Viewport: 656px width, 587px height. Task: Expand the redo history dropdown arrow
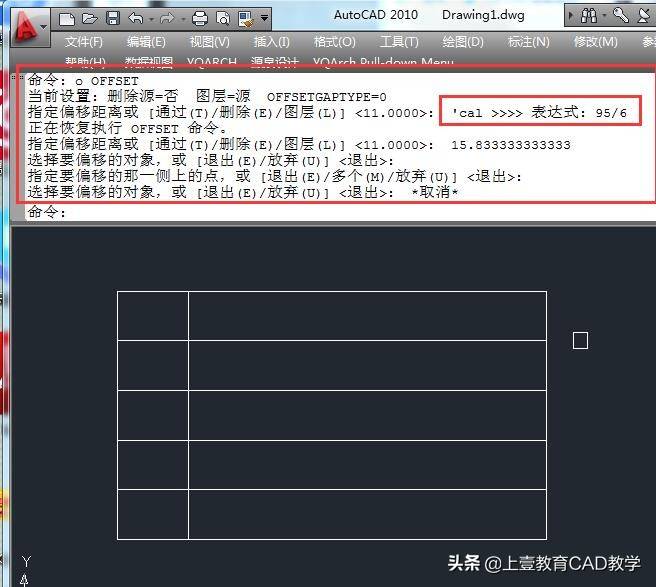tap(183, 19)
